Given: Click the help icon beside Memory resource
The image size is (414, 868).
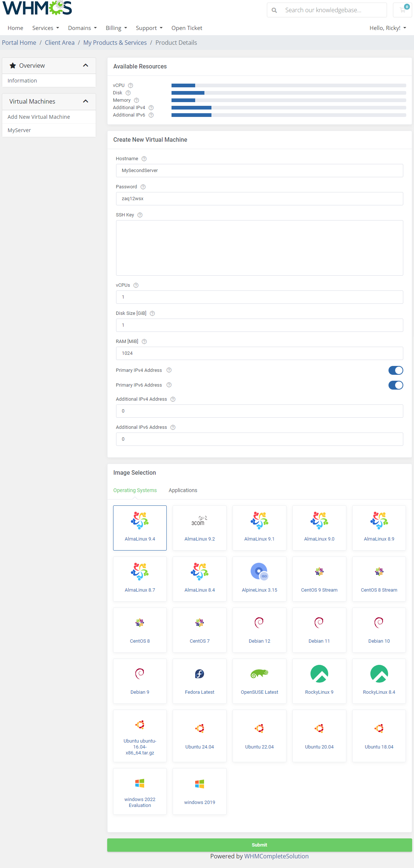Looking at the screenshot, I should click(136, 100).
